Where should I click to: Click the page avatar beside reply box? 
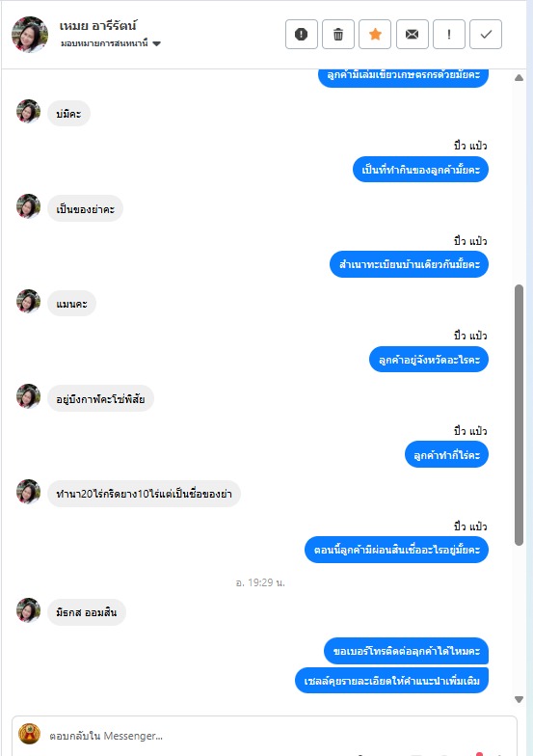point(29,734)
